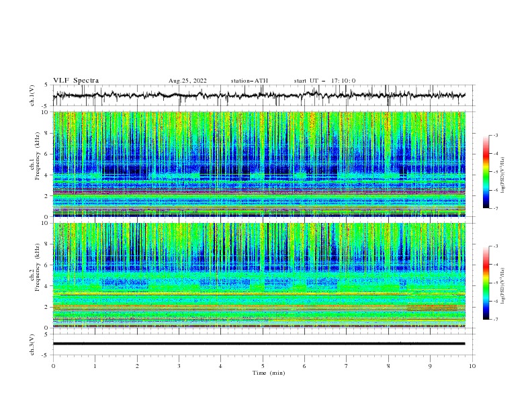Screen dimensions: 532x411
Task: Click the "start UT = 17:10:0" text
Action: tap(324, 81)
